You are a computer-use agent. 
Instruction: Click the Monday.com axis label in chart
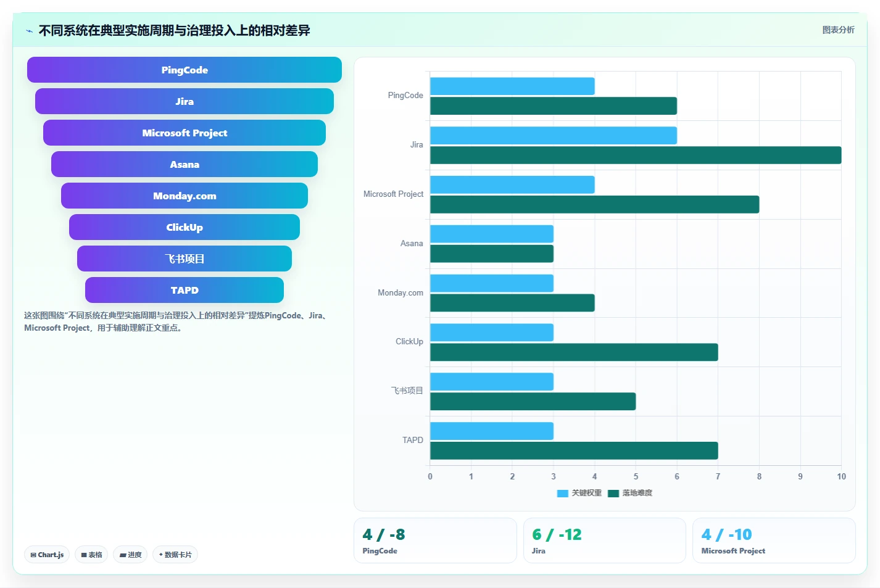tap(401, 293)
